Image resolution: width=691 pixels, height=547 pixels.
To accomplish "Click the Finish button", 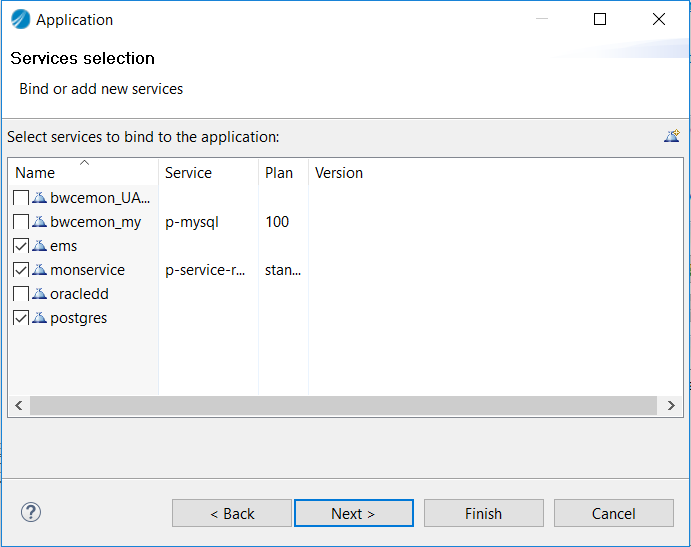I will pyautogui.click(x=483, y=513).
